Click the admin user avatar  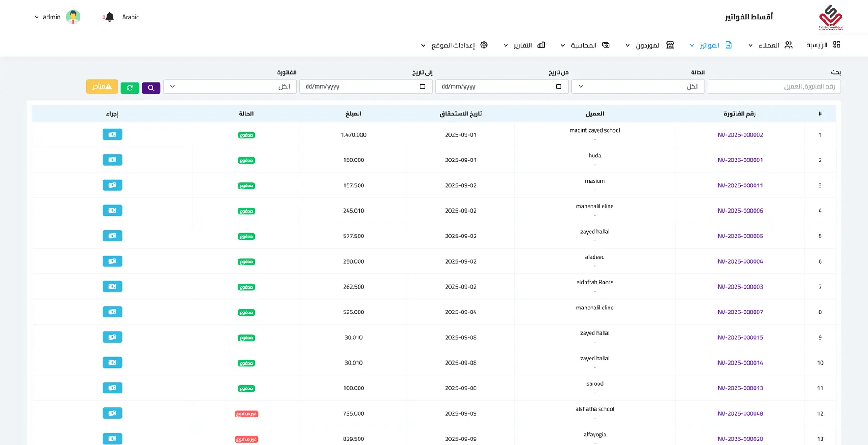click(x=73, y=17)
